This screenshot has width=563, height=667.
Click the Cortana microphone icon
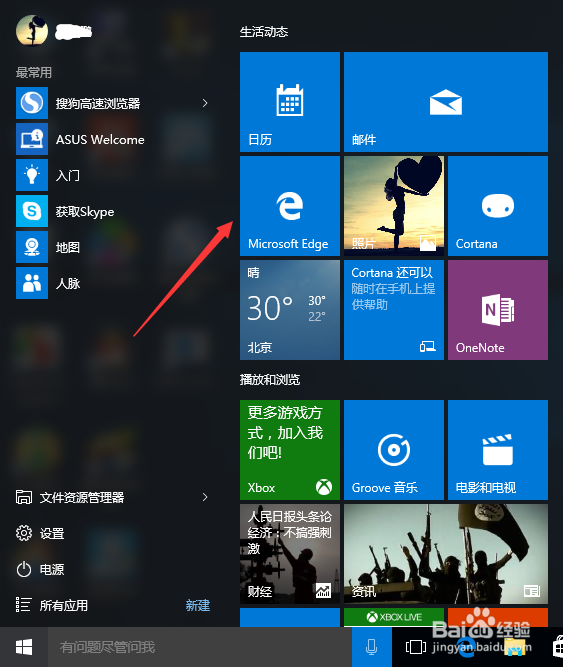372,647
